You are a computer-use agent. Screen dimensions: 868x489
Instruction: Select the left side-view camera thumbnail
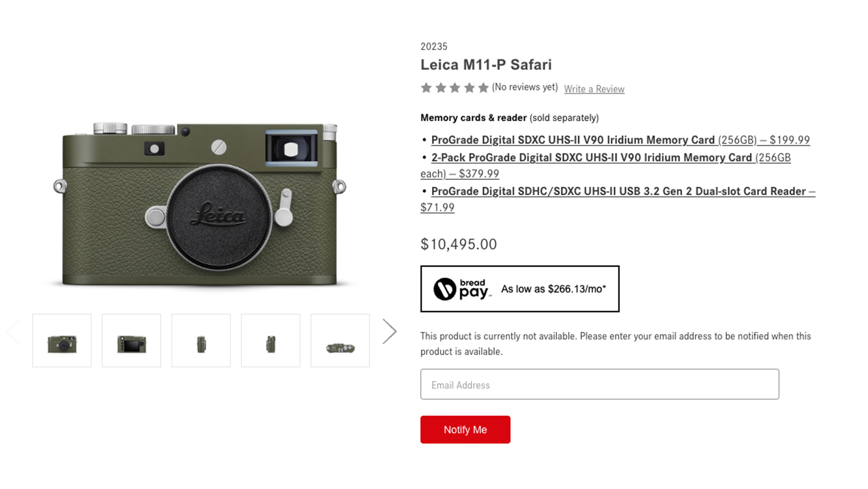(201, 340)
